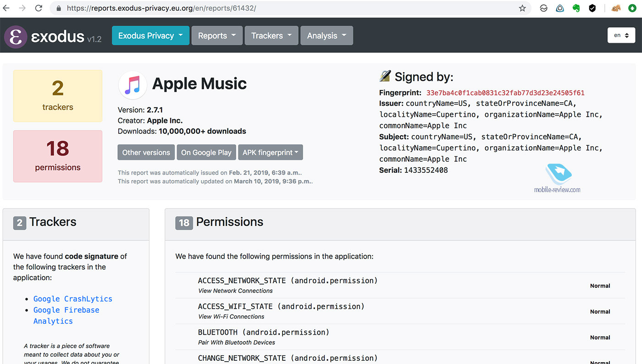Click the Permissions section heading
The height and width of the screenshot is (364, 642).
pyautogui.click(x=230, y=222)
